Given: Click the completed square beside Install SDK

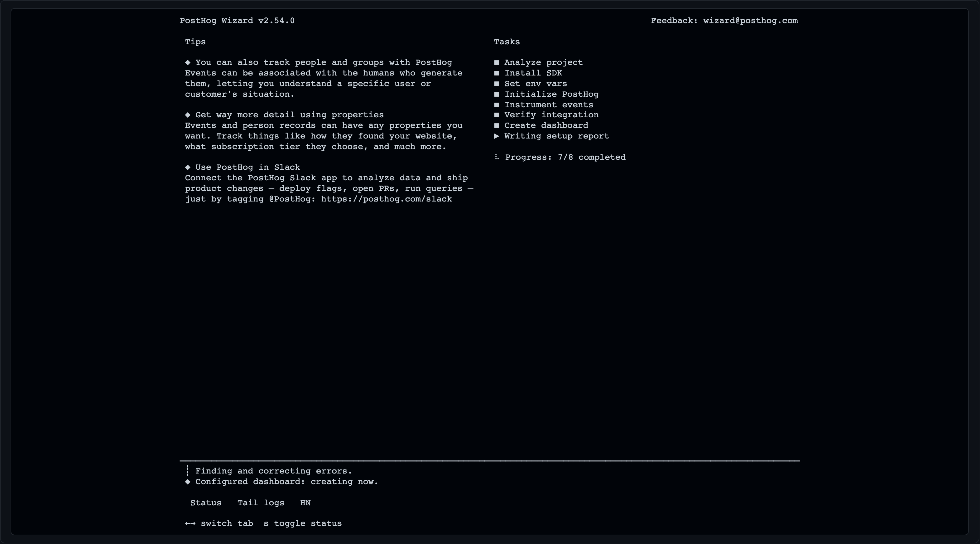Looking at the screenshot, I should point(497,73).
